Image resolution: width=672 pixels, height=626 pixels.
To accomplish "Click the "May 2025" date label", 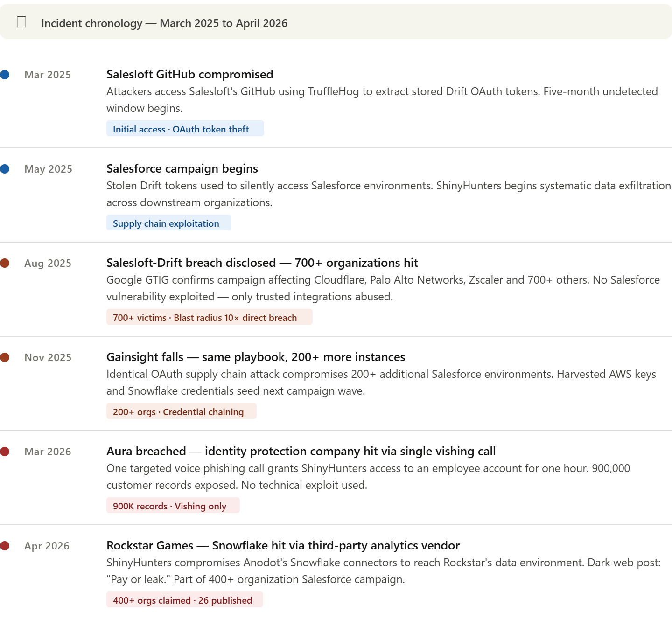I will (x=49, y=169).
